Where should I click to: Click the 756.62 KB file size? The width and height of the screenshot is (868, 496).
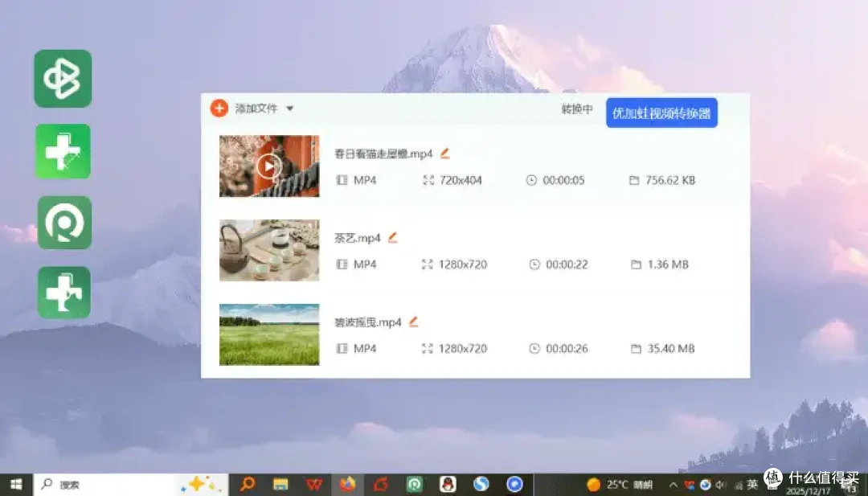click(670, 180)
